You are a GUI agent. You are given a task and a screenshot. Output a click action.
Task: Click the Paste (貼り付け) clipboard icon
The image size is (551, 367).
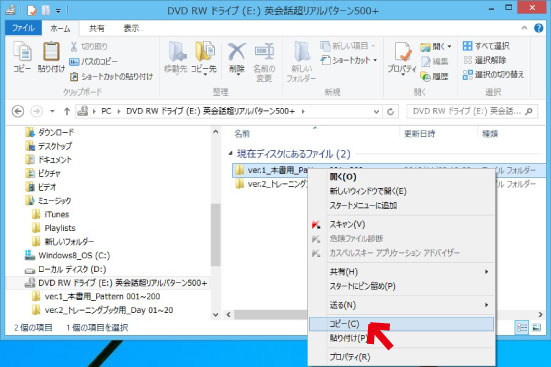pos(51,56)
